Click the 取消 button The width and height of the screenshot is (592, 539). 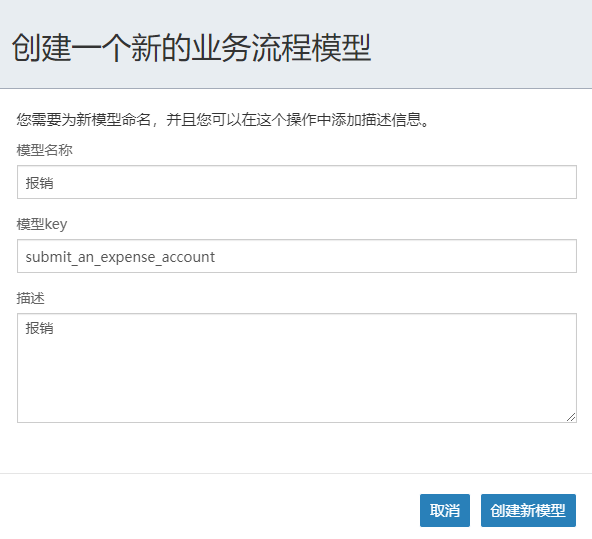[445, 510]
